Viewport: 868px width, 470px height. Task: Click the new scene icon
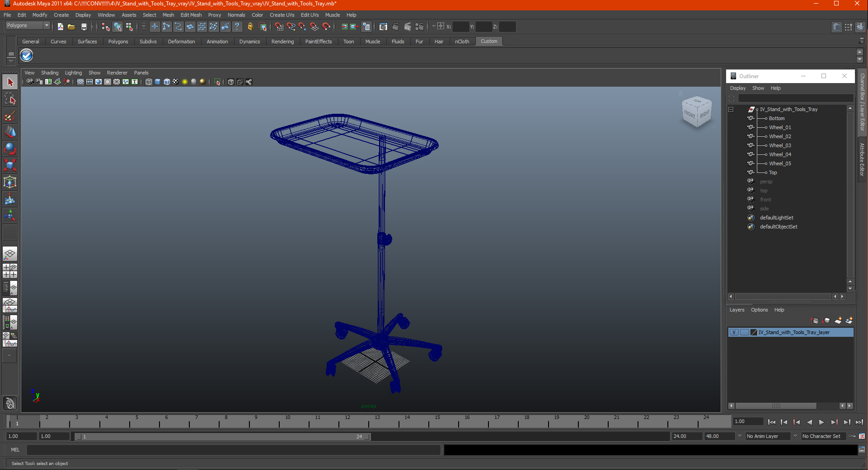60,27
